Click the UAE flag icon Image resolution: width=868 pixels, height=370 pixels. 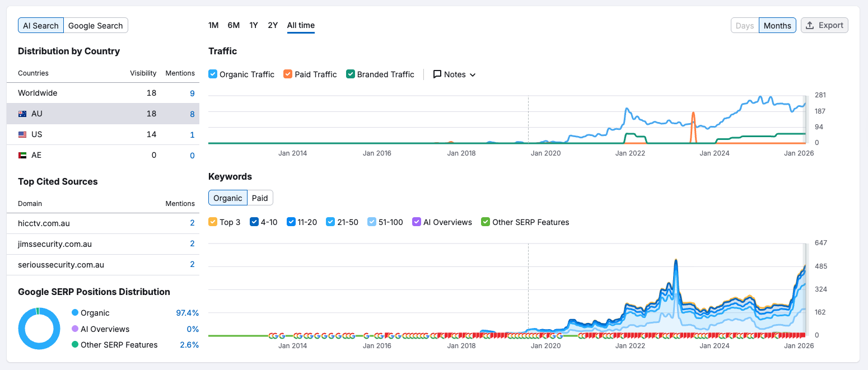(x=22, y=155)
